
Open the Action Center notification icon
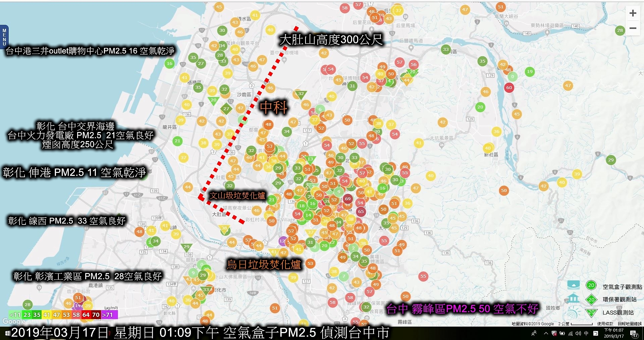pos(634,334)
